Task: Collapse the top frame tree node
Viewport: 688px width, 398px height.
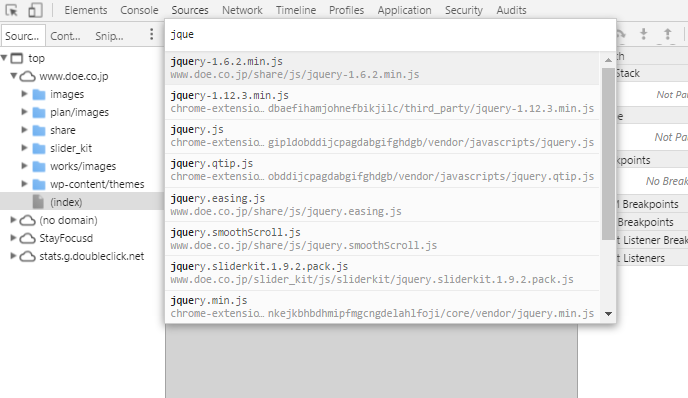Action: click(x=4, y=57)
